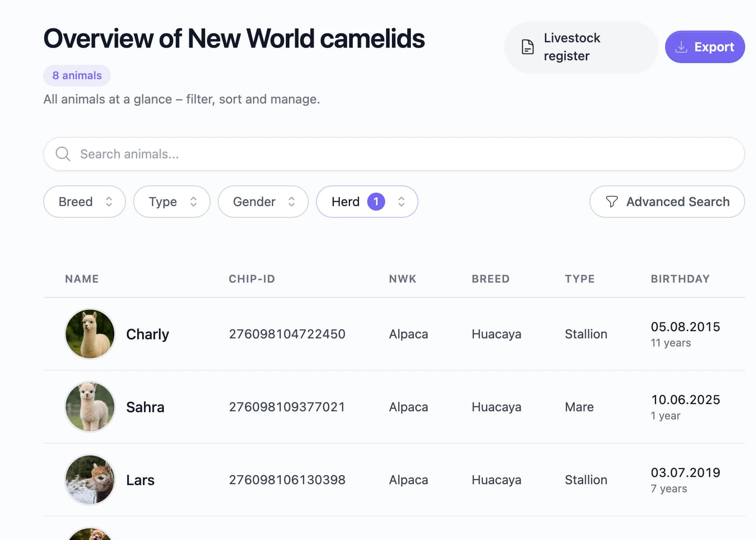Click the Livestock register document icon
Screen dimensions: 756x540
click(x=527, y=47)
